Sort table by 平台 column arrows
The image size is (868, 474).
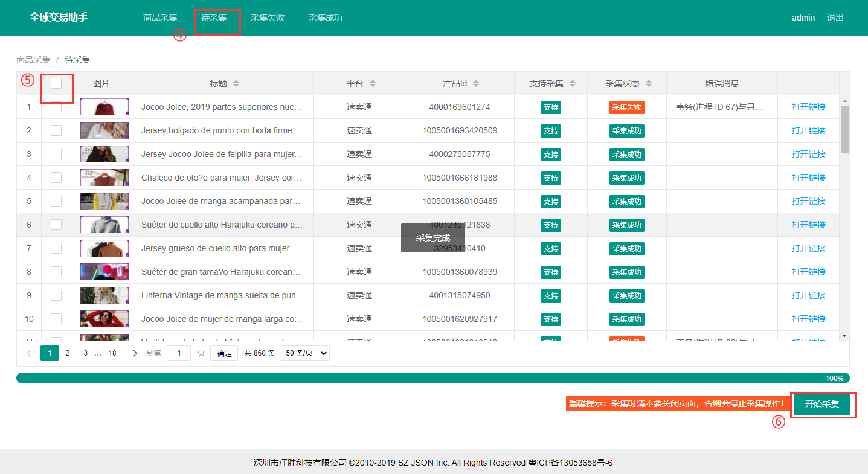click(373, 83)
